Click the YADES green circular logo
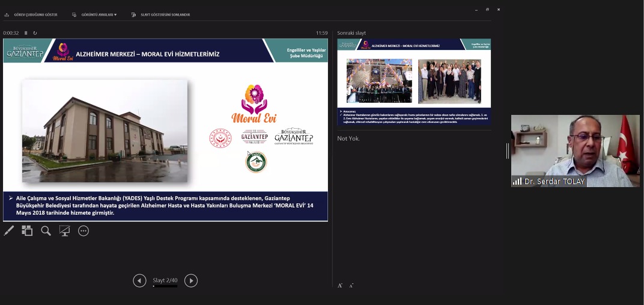 coord(256,162)
